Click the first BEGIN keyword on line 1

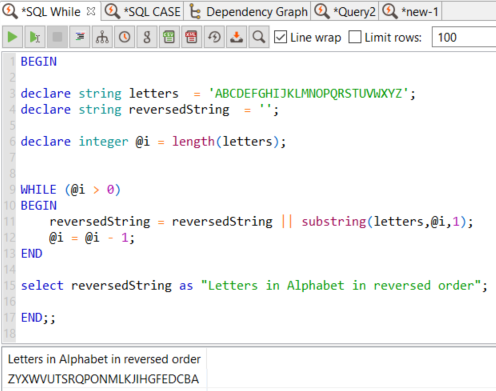coord(39,62)
